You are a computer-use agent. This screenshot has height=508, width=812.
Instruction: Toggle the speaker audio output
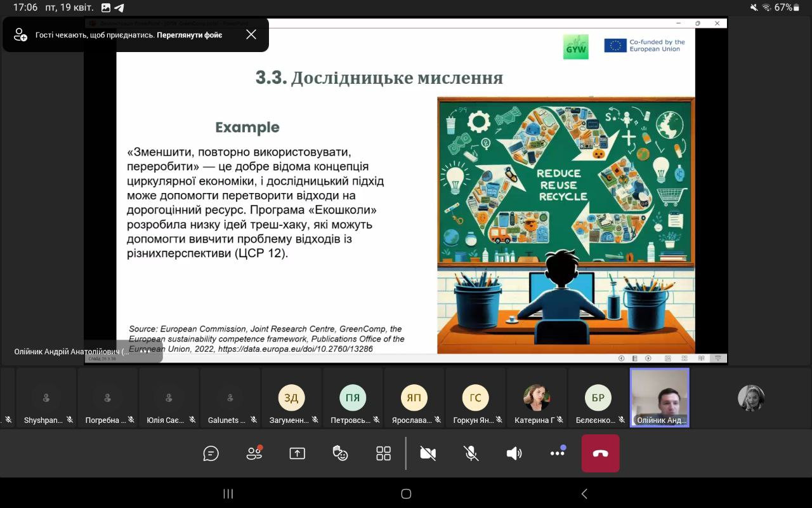(514, 453)
